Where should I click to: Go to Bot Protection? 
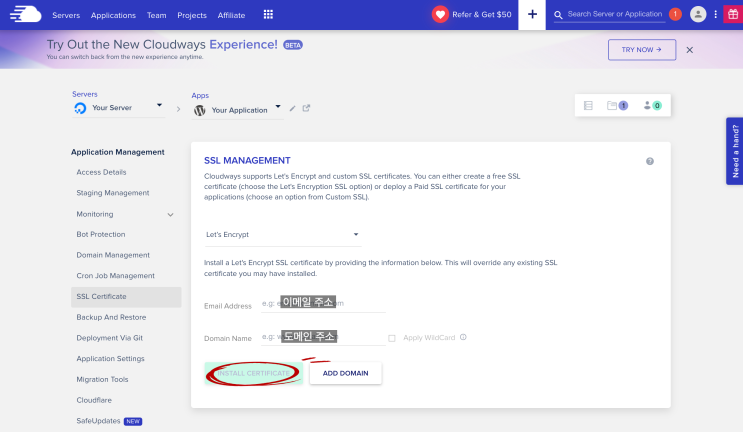click(101, 234)
